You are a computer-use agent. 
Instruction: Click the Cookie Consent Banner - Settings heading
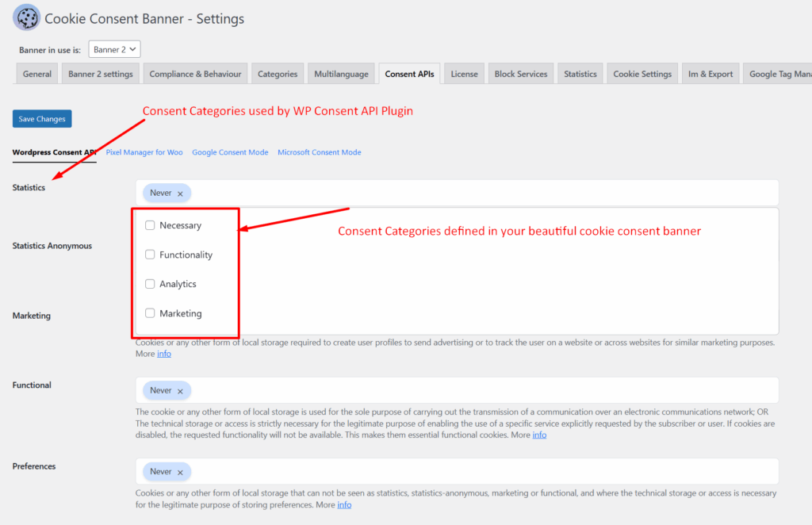tap(144, 19)
